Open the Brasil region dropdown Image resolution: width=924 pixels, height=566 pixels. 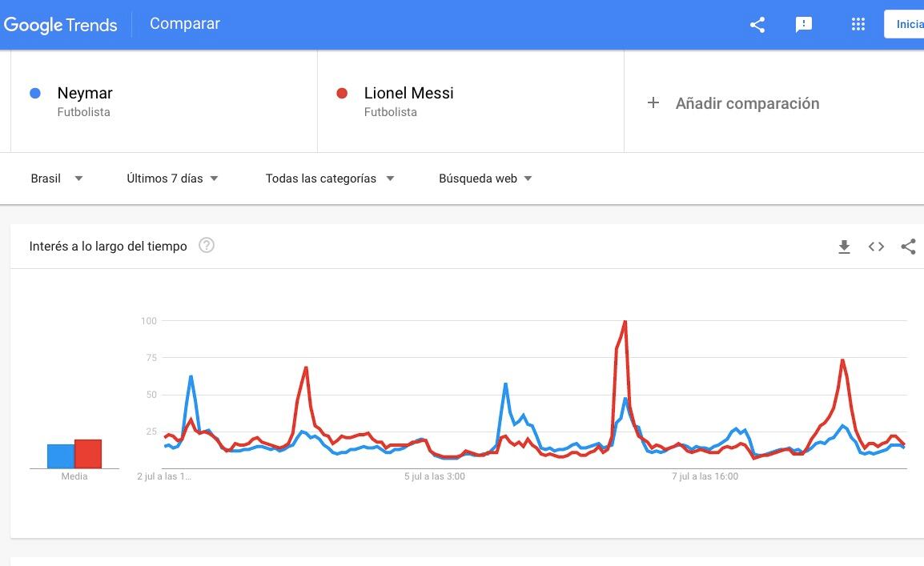pyautogui.click(x=56, y=178)
